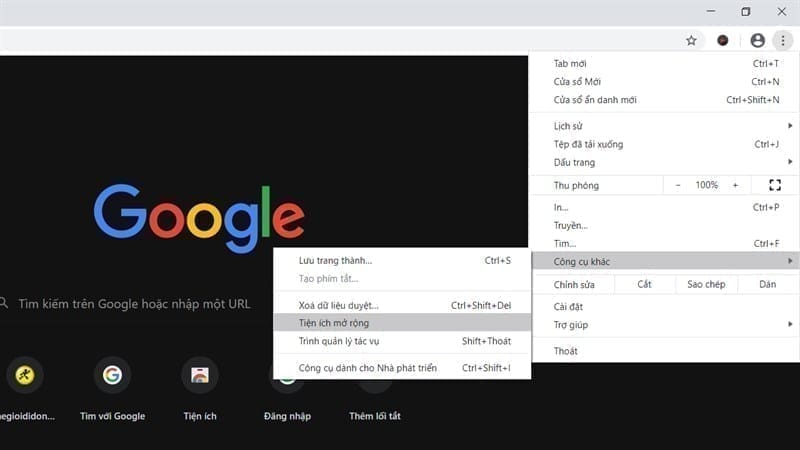Click the Sao chép button
Screen dimensions: 800x450
coord(706,284)
